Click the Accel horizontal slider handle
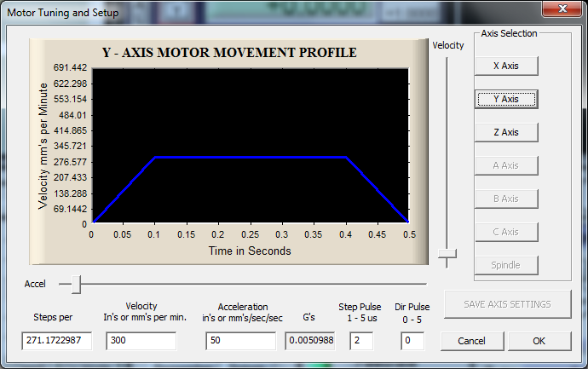 (76, 285)
